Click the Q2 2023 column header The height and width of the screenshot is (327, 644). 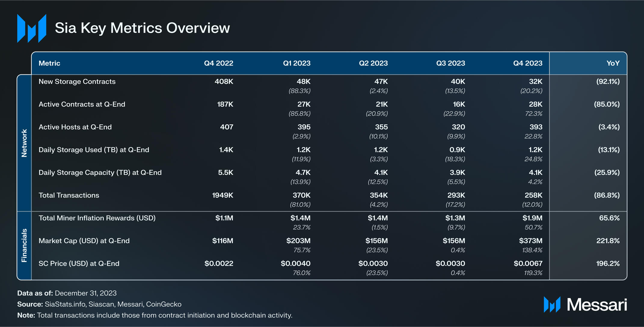tap(373, 63)
